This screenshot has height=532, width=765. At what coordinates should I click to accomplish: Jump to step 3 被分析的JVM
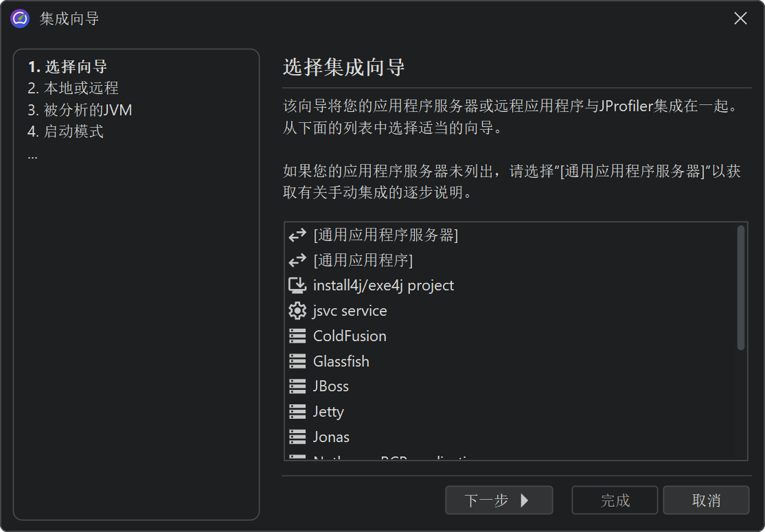(x=80, y=110)
